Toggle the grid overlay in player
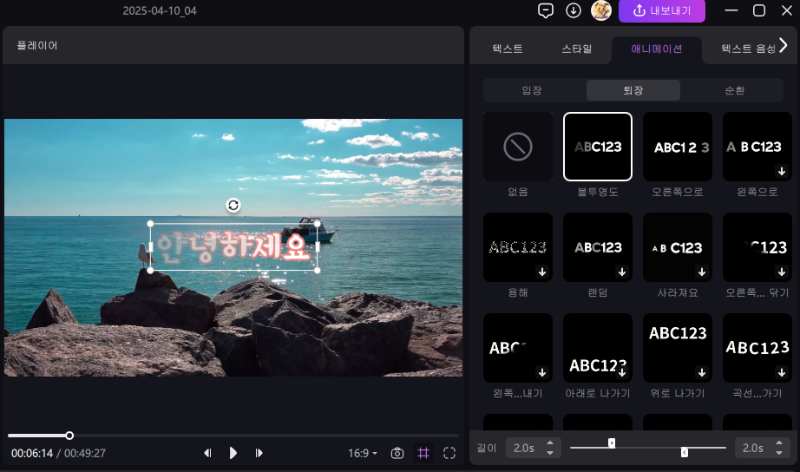 [423, 453]
